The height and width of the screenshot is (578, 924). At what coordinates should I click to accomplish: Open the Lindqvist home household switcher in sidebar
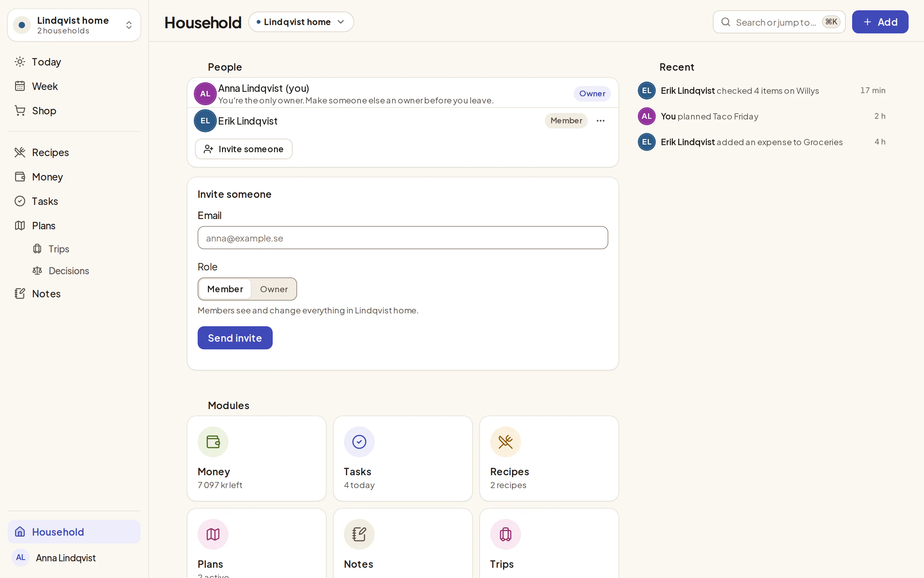[x=74, y=25]
